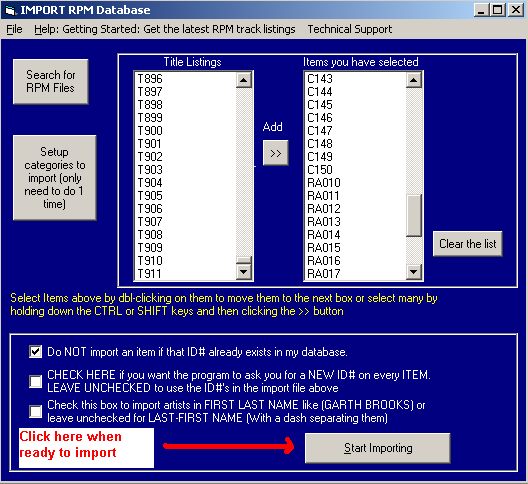Maximize the IMPORT RPM Database window

[x=498, y=9]
